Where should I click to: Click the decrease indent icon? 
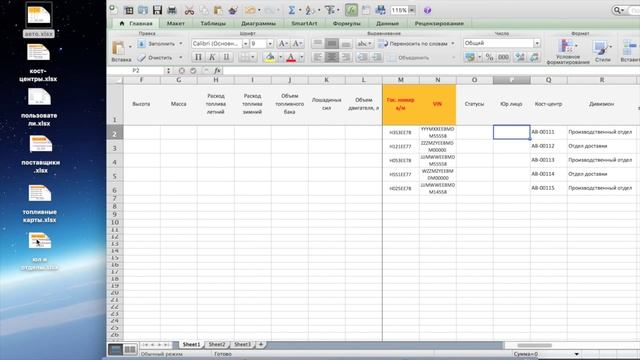(362, 57)
